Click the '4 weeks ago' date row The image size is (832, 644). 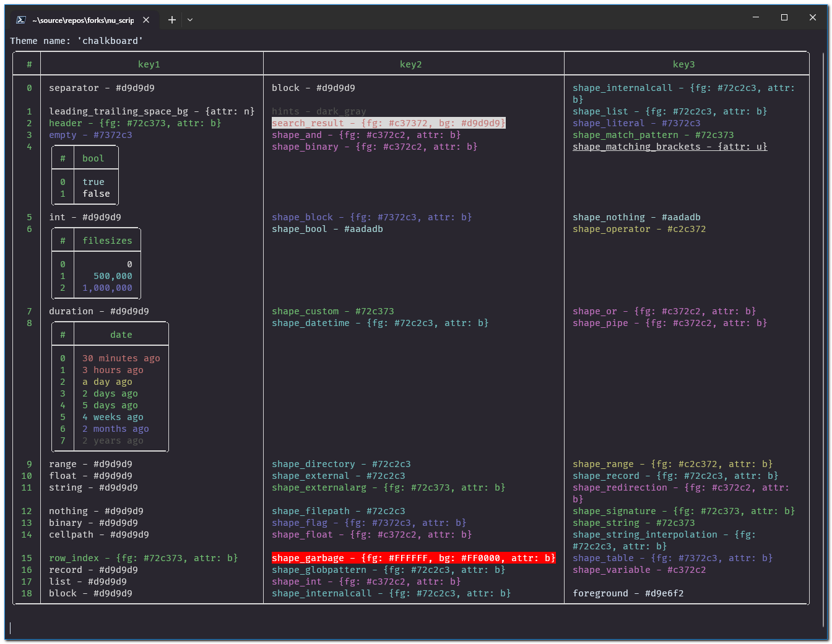tap(113, 417)
